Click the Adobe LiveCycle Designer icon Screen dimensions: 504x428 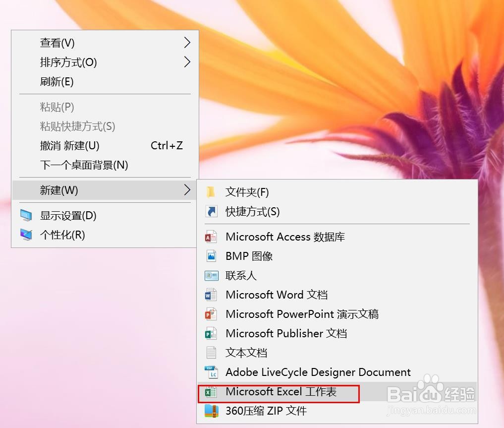212,372
